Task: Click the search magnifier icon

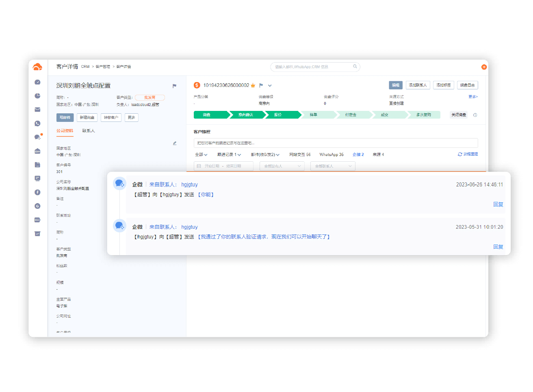Action: [355, 67]
